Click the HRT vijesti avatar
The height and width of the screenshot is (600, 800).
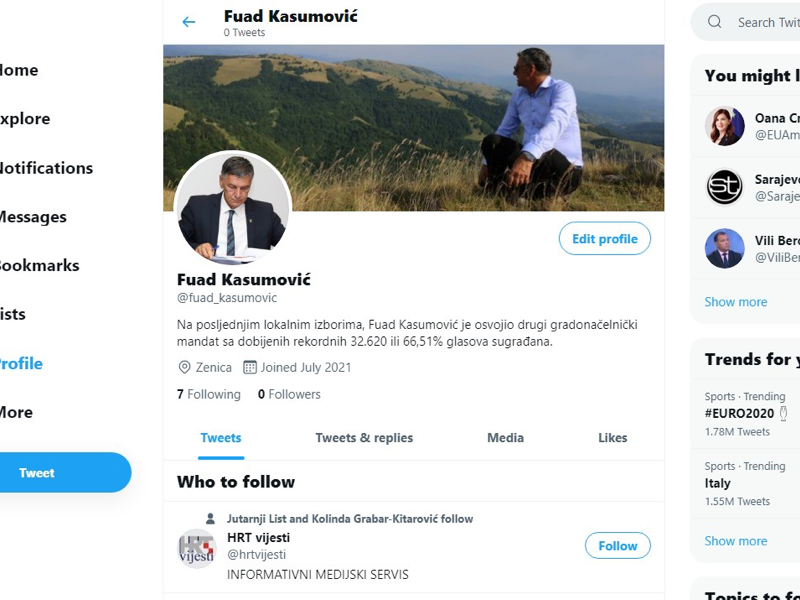click(x=196, y=548)
